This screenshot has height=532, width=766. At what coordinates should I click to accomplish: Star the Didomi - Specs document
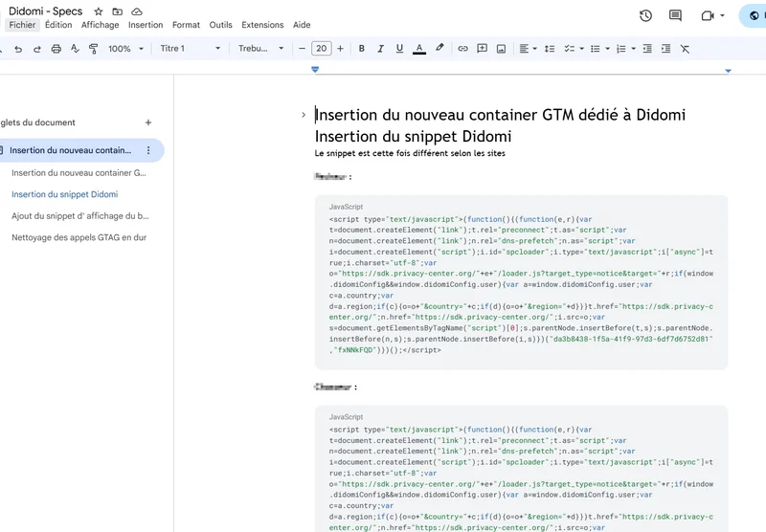click(x=99, y=11)
